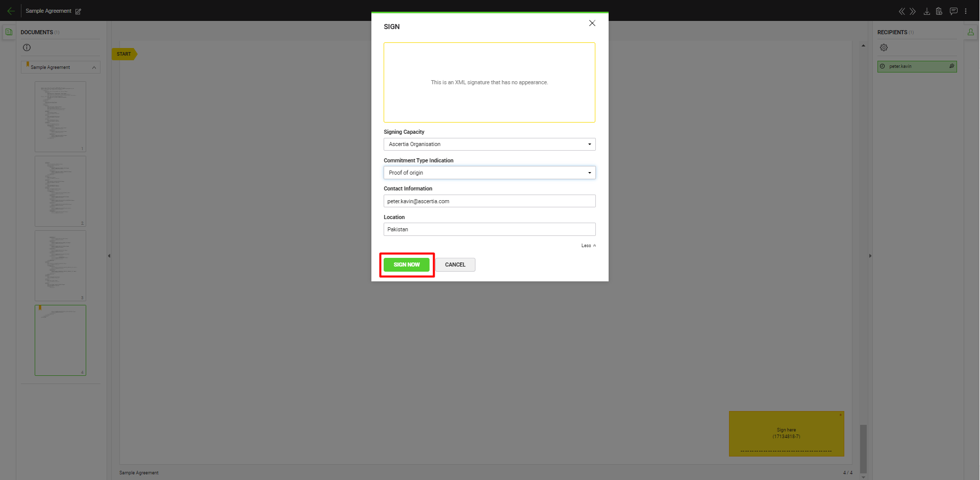Image resolution: width=980 pixels, height=480 pixels.
Task: Click the clipboard workflow details icon
Action: pos(939,11)
